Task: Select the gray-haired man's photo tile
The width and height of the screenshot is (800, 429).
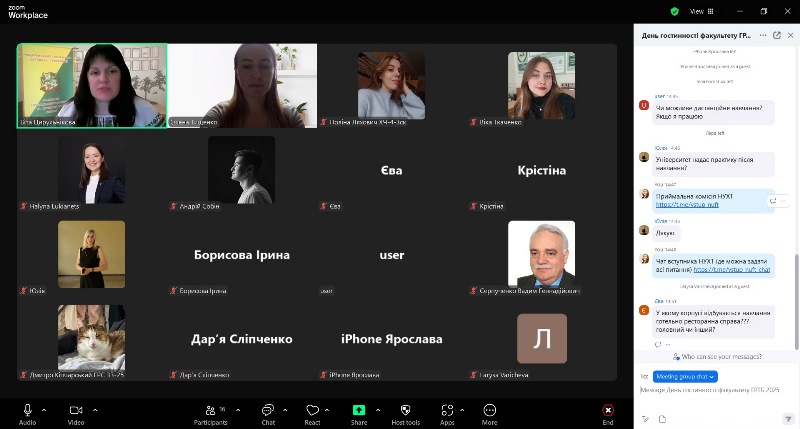Action: pos(542,255)
